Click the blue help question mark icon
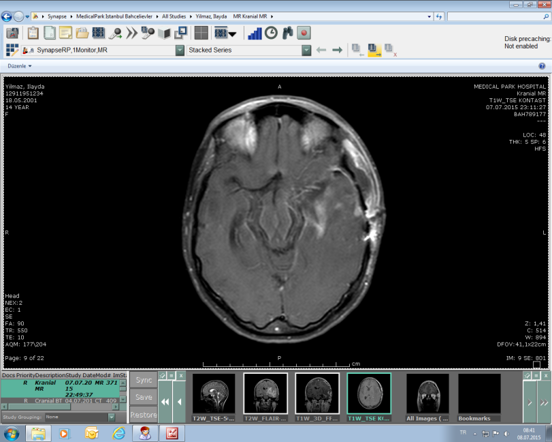 tap(542, 66)
